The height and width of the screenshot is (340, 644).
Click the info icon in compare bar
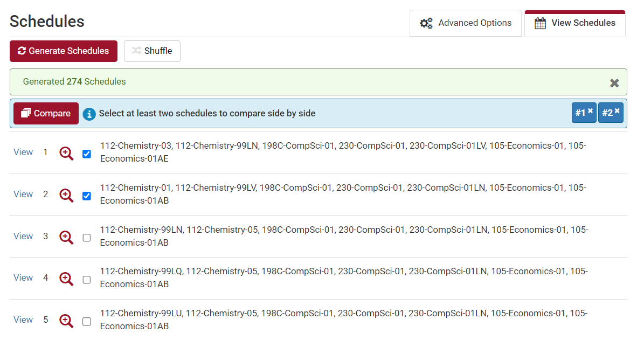point(89,114)
